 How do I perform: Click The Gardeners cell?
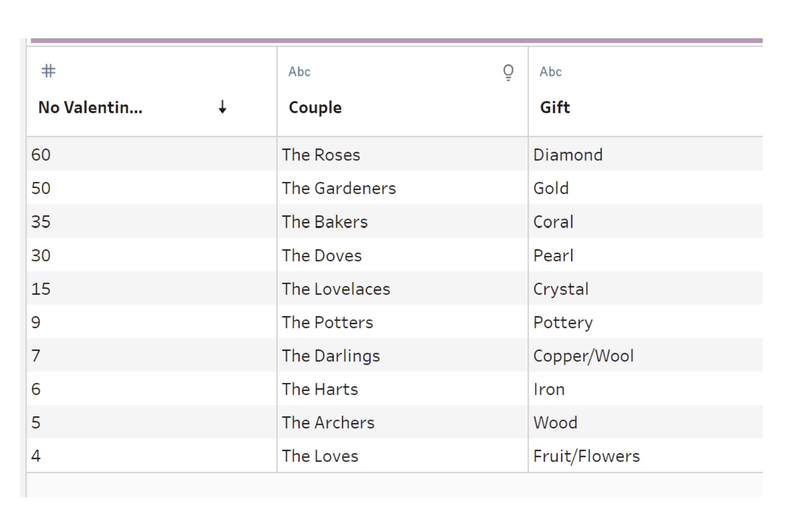(339, 188)
